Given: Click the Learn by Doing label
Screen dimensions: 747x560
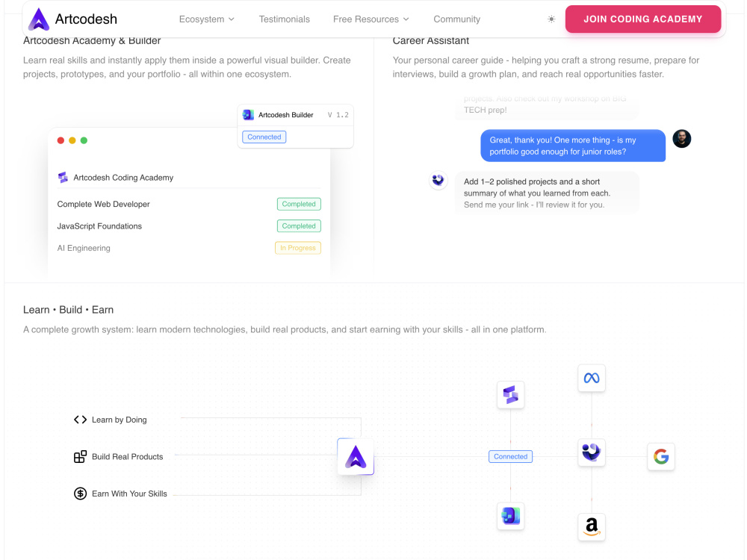Looking at the screenshot, I should (119, 420).
